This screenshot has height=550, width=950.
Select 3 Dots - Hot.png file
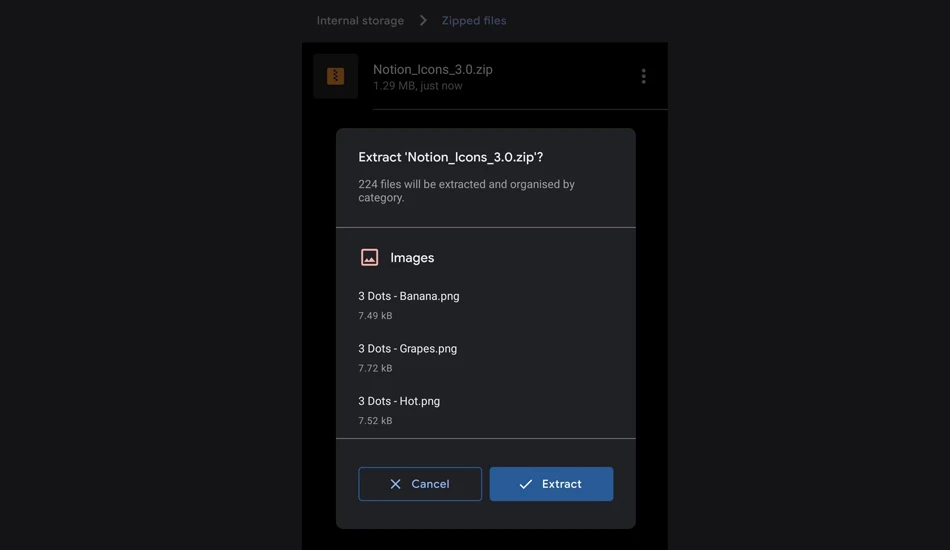399,401
